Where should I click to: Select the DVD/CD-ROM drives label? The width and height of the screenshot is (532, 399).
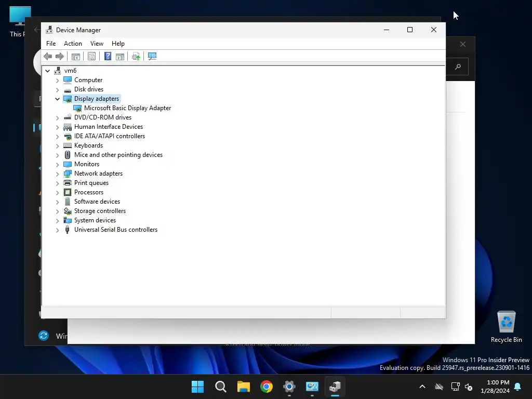[103, 117]
